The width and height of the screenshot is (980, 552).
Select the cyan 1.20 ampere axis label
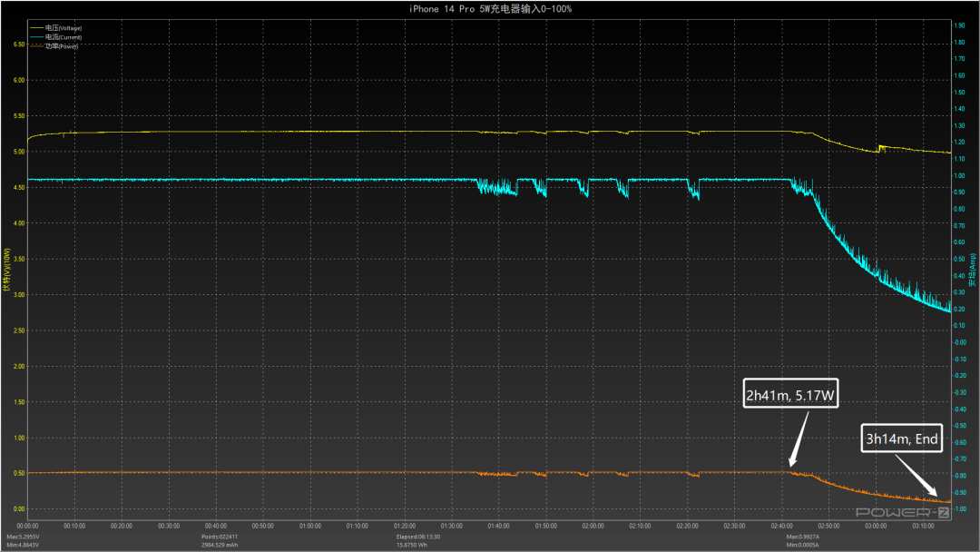coord(959,143)
